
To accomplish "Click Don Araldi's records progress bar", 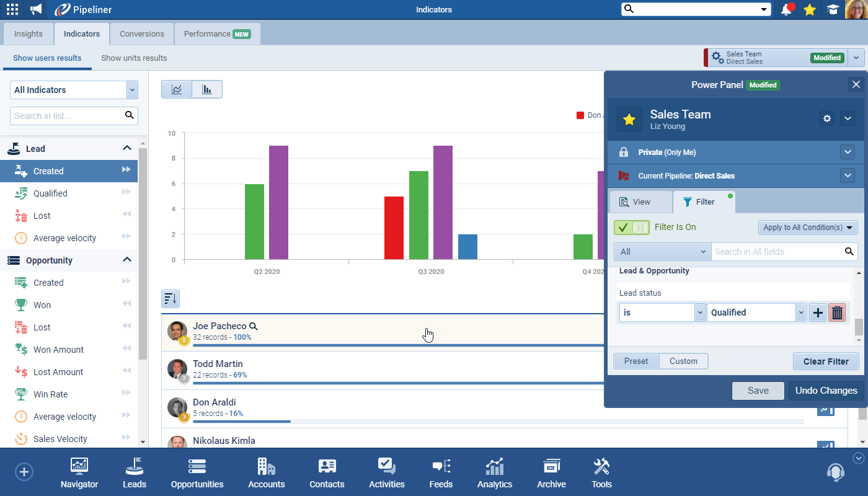I will coord(242,422).
